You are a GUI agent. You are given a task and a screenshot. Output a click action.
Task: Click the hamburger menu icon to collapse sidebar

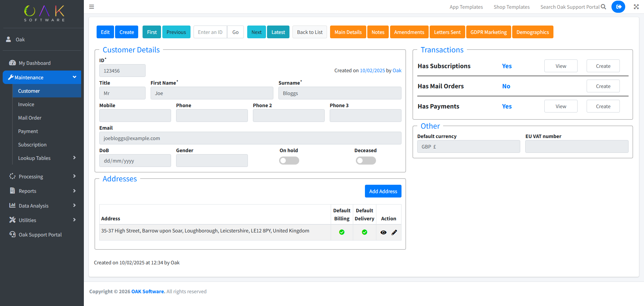pyautogui.click(x=92, y=7)
